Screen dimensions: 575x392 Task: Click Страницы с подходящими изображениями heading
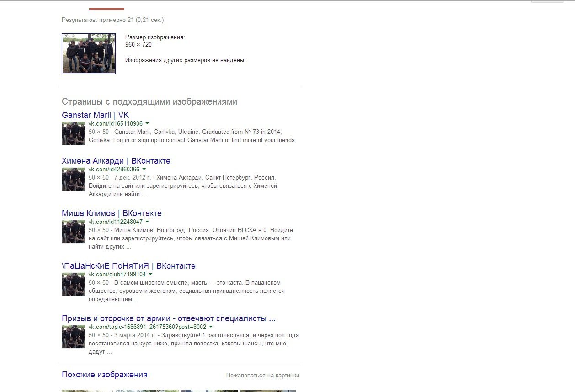[x=149, y=101]
